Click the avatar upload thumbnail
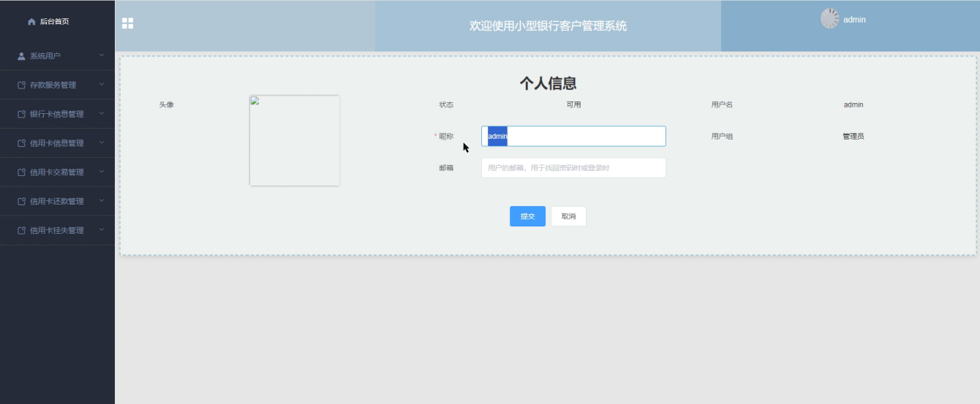 pyautogui.click(x=295, y=140)
